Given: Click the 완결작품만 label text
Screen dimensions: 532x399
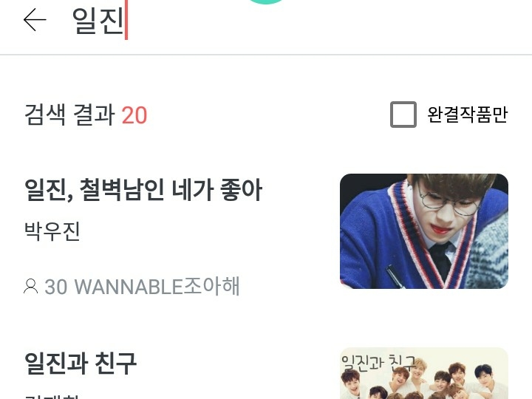Looking at the screenshot, I should coord(467,115).
